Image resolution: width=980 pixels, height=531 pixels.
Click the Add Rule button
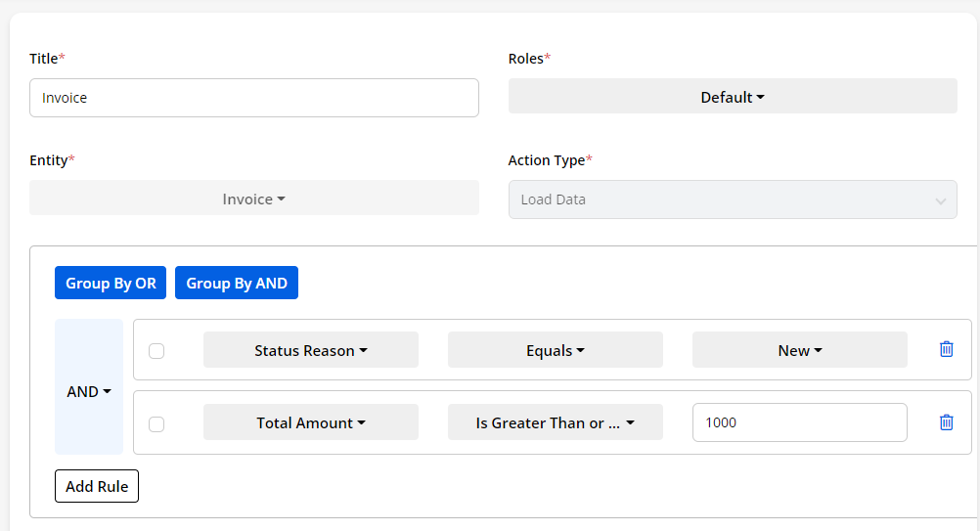pos(97,486)
